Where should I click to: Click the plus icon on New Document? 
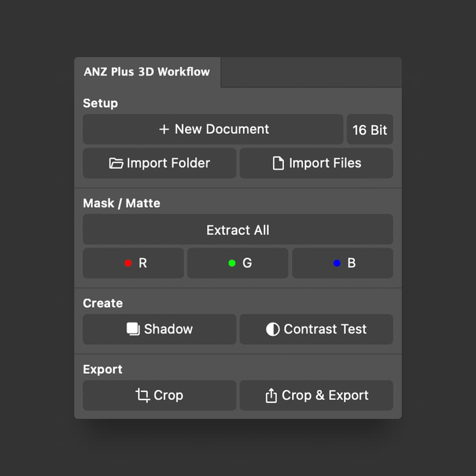(165, 129)
